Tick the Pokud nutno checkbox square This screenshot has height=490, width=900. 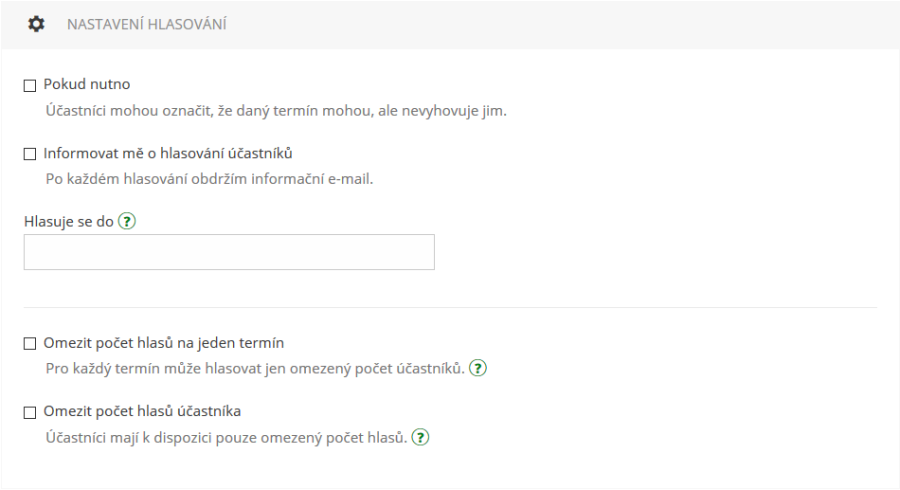tap(30, 85)
